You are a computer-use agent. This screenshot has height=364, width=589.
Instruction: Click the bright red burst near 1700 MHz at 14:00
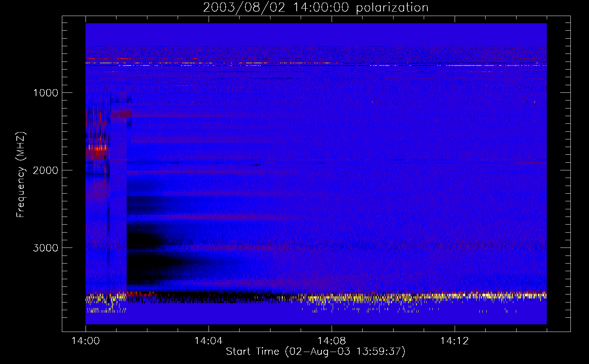pos(97,148)
